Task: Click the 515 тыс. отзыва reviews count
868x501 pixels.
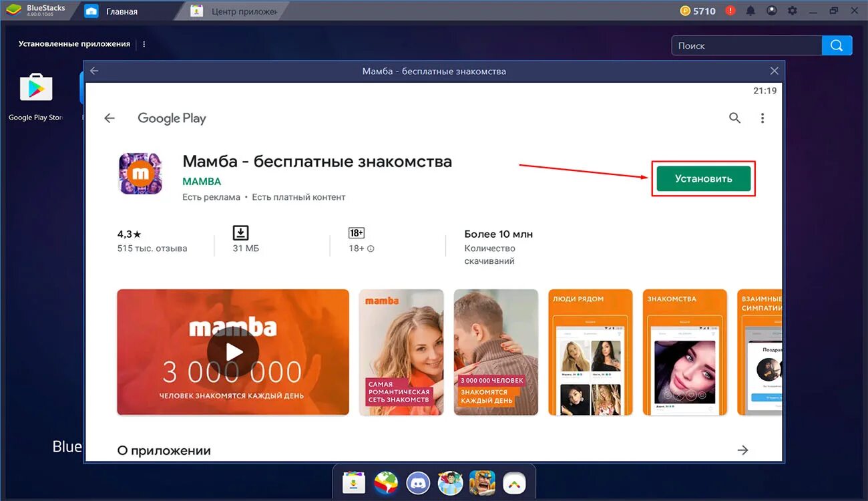Action: 152,248
